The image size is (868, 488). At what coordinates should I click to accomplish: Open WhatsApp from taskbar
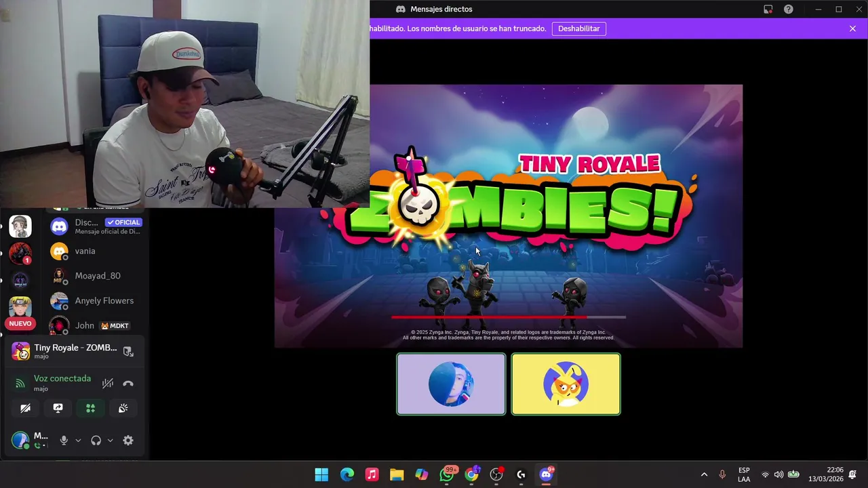coord(447,474)
